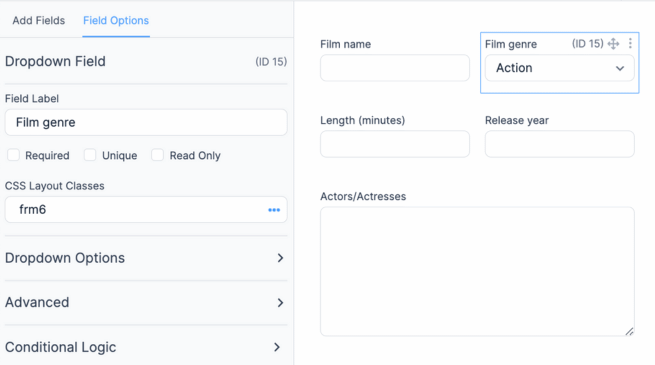
Task: Click the Field Label caption text
Action: click(x=32, y=99)
